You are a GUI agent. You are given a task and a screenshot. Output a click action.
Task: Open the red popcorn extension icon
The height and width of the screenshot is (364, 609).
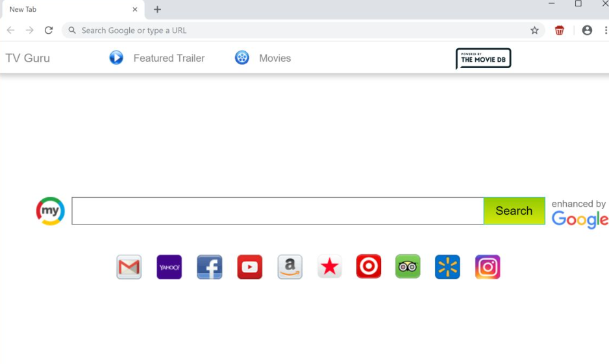(x=559, y=30)
